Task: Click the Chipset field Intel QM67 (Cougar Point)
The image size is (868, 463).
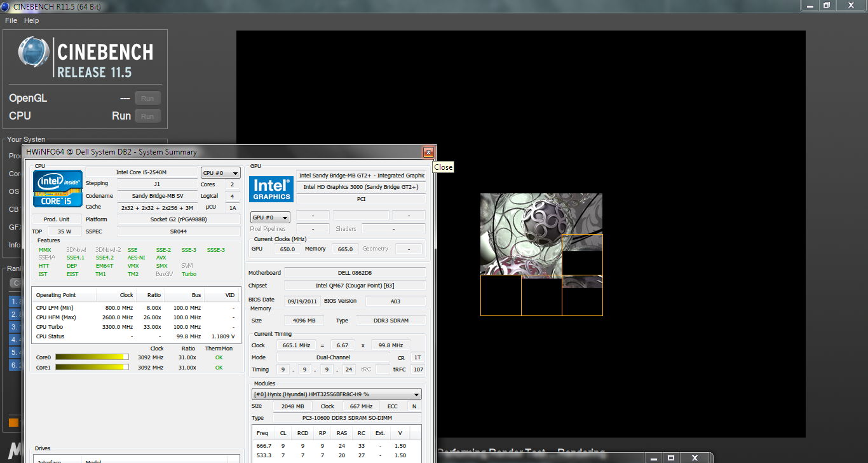Action: [x=355, y=286]
